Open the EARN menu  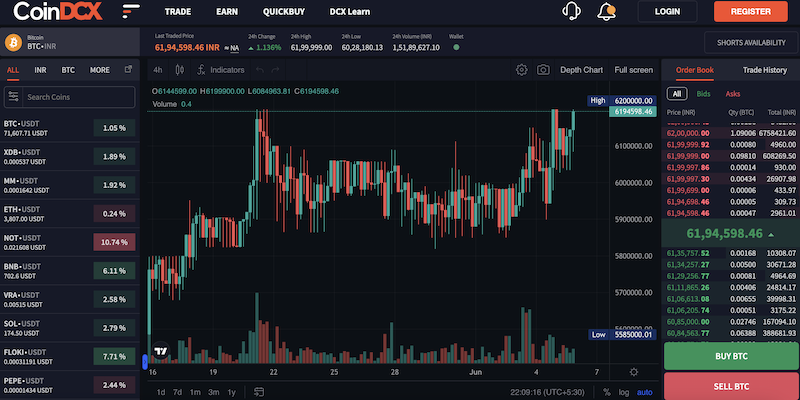click(x=227, y=11)
